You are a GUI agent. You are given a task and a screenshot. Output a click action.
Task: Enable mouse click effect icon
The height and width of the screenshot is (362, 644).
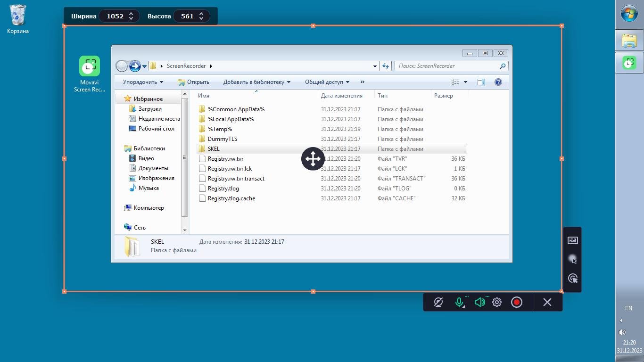pos(573,279)
